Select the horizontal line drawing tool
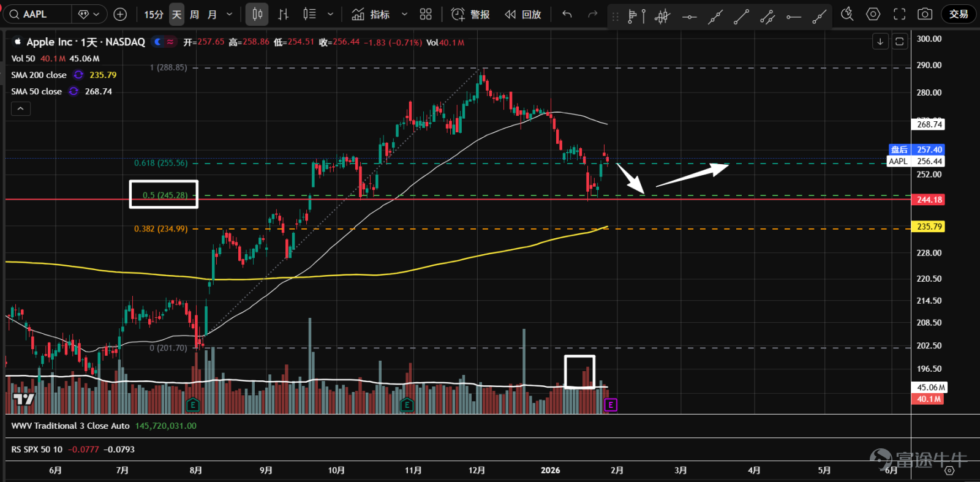 click(689, 17)
